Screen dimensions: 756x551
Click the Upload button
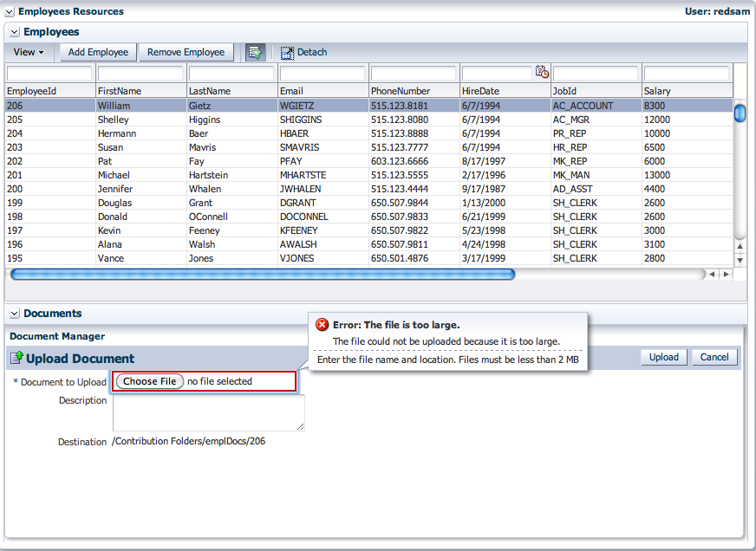click(x=663, y=357)
